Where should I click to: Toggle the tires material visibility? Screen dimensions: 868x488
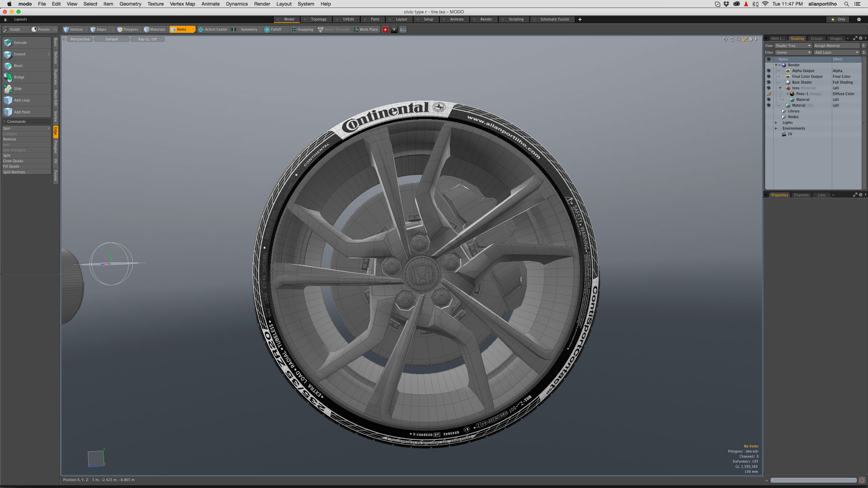769,88
